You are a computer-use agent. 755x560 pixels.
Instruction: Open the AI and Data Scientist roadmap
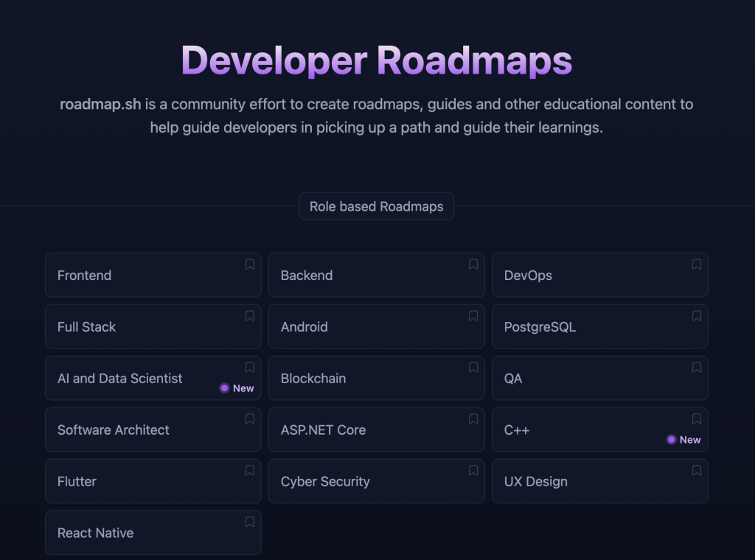pyautogui.click(x=153, y=378)
